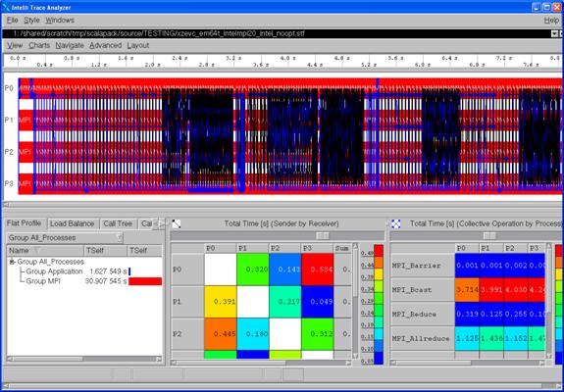Click the MPI_Reduce P0 cell 0.319

point(467,315)
